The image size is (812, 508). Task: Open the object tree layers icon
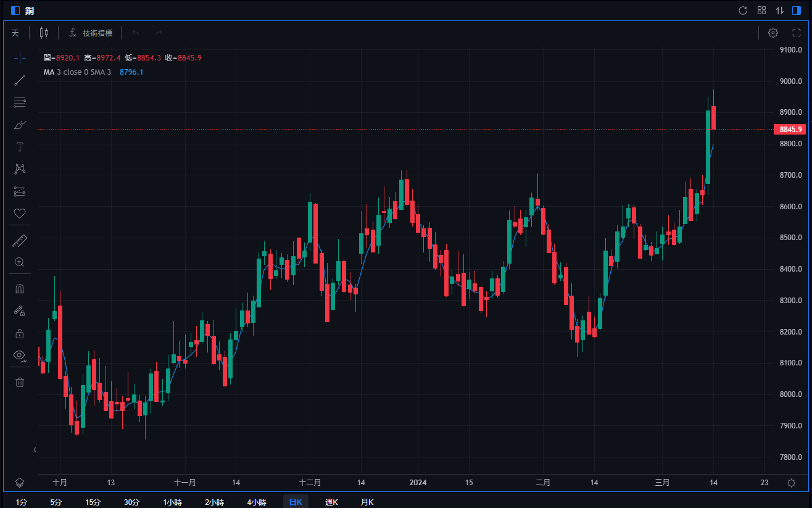(x=20, y=483)
